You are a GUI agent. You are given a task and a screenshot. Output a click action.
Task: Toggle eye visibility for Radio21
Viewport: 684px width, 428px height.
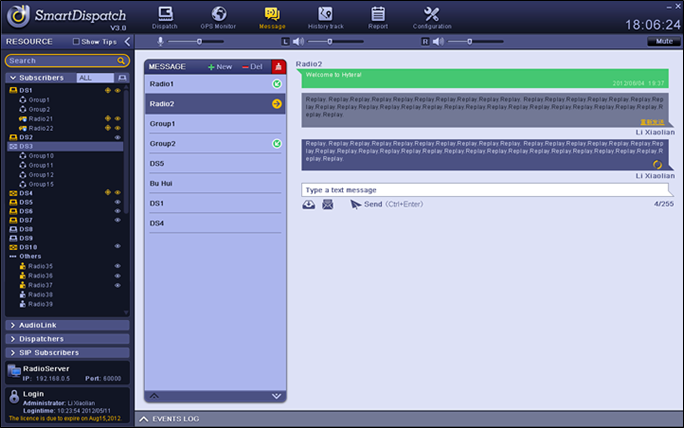pos(117,119)
